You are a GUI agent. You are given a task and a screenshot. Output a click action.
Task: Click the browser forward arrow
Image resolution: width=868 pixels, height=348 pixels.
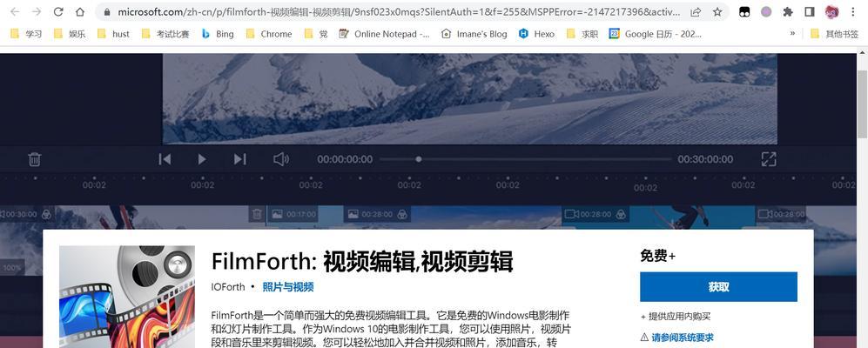pos(37,11)
